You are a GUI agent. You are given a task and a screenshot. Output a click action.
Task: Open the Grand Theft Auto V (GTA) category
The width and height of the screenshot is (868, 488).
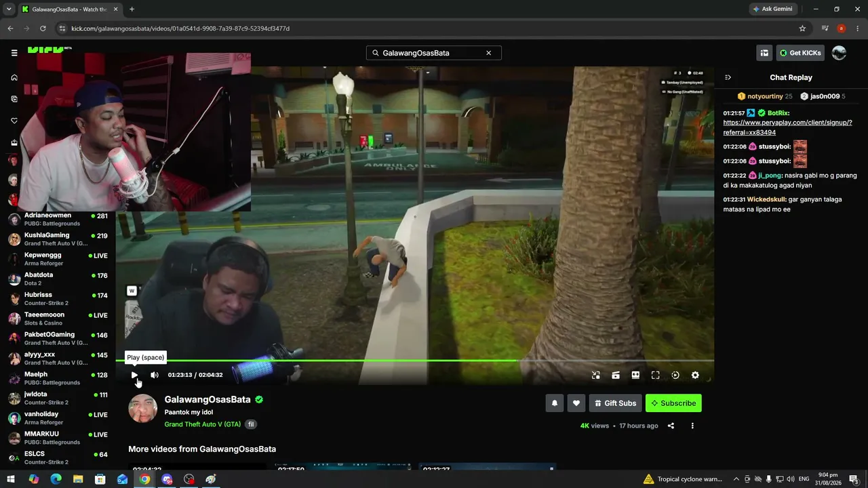202,424
